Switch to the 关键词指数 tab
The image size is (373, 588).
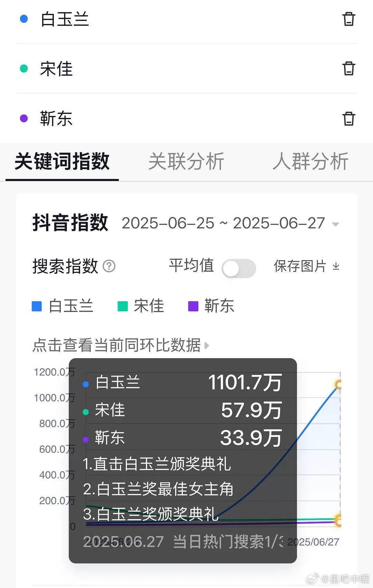pyautogui.click(x=62, y=161)
